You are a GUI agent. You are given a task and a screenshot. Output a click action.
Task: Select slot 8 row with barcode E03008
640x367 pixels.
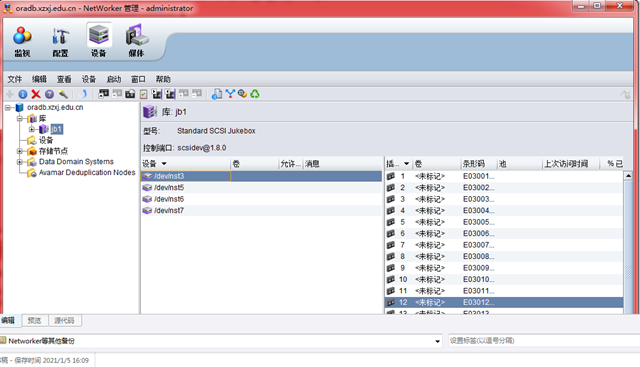504,256
